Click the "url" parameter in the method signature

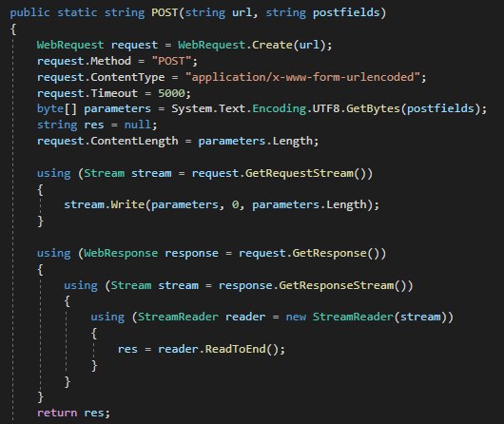coord(242,12)
